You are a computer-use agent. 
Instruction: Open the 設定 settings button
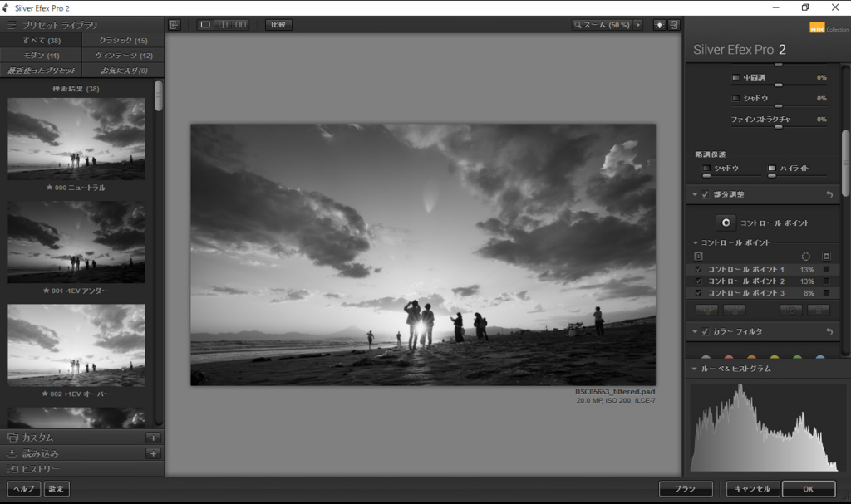pos(56,489)
